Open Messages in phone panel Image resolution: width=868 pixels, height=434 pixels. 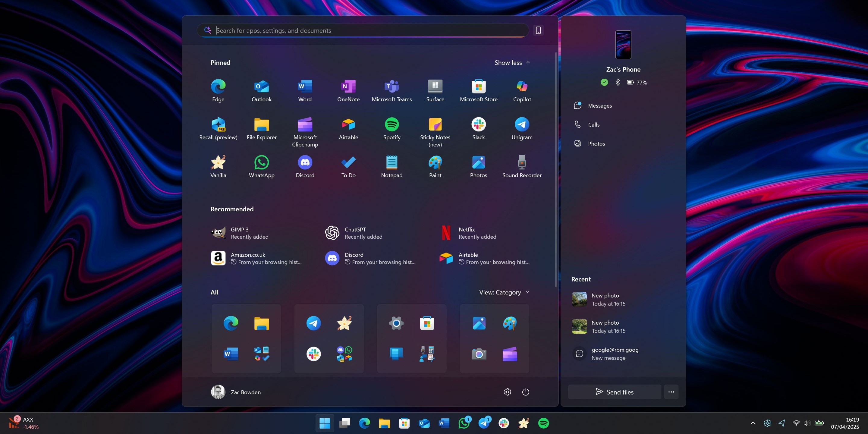(599, 106)
